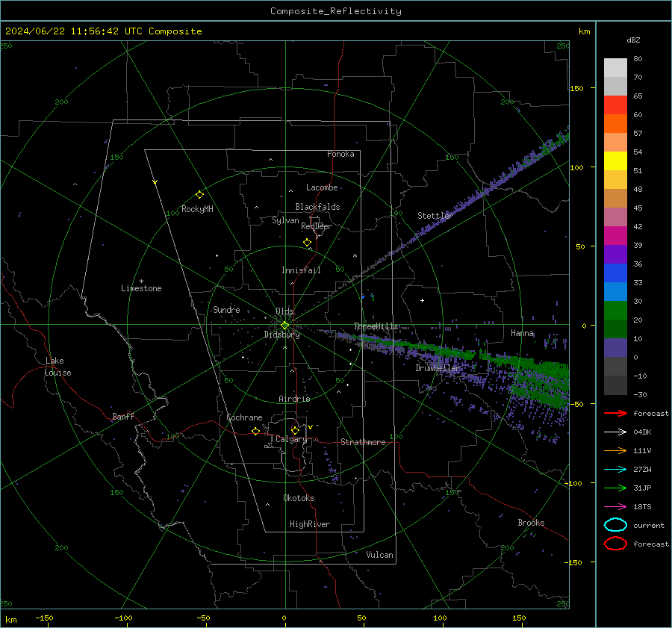Viewport: 672px width, 628px height.
Task: Select the Vulcan label
Action: [x=379, y=555]
